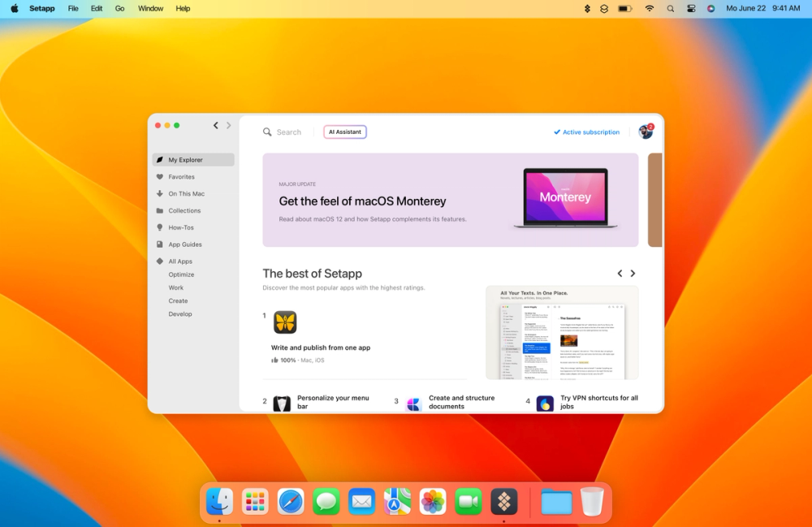
Task: Open Launchpad from the Dock
Action: point(255,502)
